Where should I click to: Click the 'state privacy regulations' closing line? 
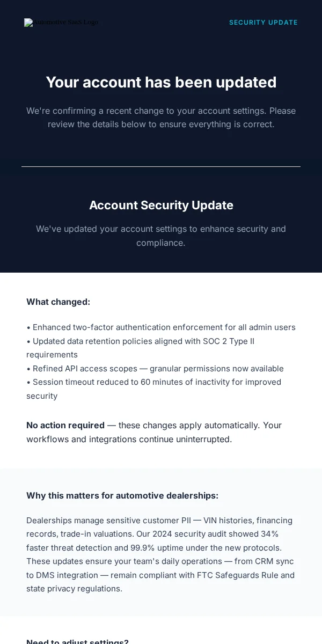75,589
